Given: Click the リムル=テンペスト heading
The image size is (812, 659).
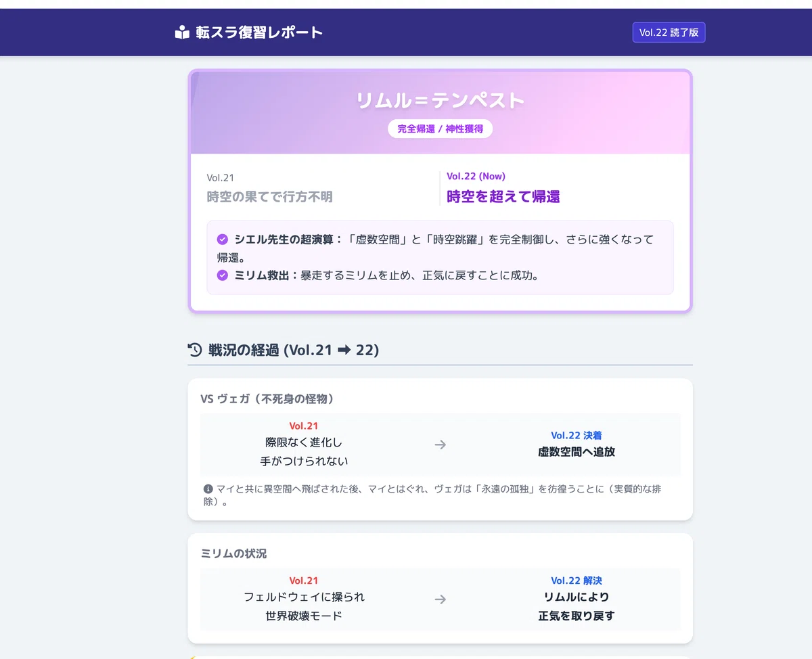Looking at the screenshot, I should [x=440, y=101].
